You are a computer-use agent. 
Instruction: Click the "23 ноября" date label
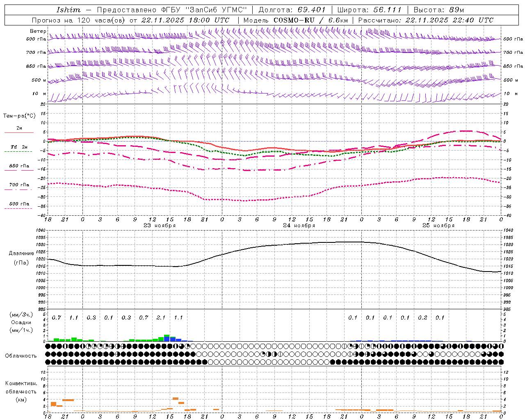pos(160,226)
